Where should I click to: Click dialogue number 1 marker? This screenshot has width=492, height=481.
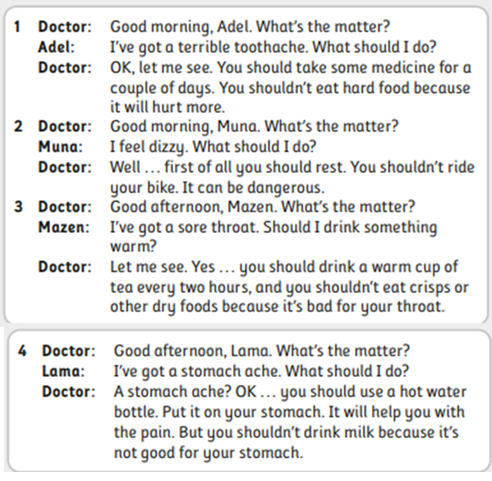[x=18, y=27]
